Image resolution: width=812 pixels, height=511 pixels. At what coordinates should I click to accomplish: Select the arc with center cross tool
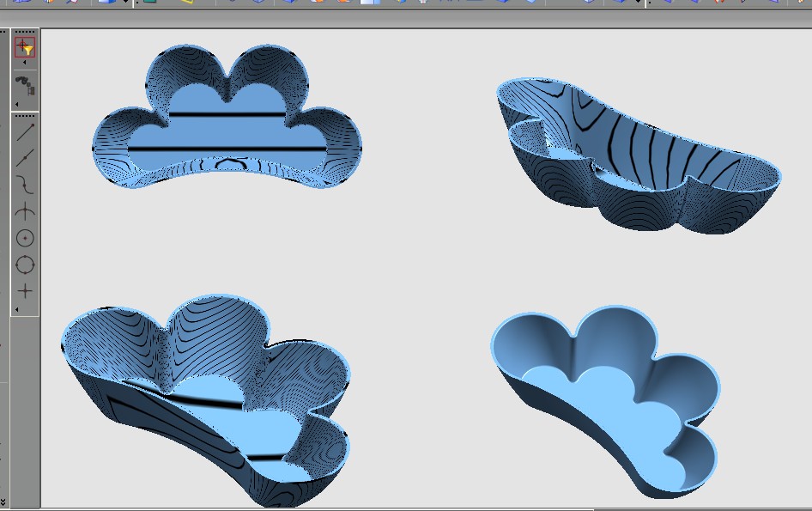[x=25, y=211]
